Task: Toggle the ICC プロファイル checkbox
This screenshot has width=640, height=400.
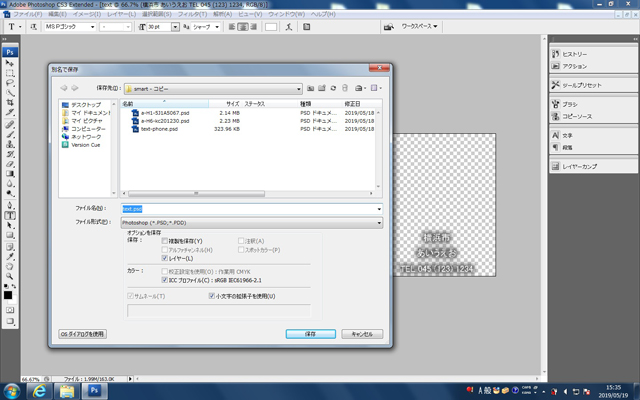Action: (165, 280)
